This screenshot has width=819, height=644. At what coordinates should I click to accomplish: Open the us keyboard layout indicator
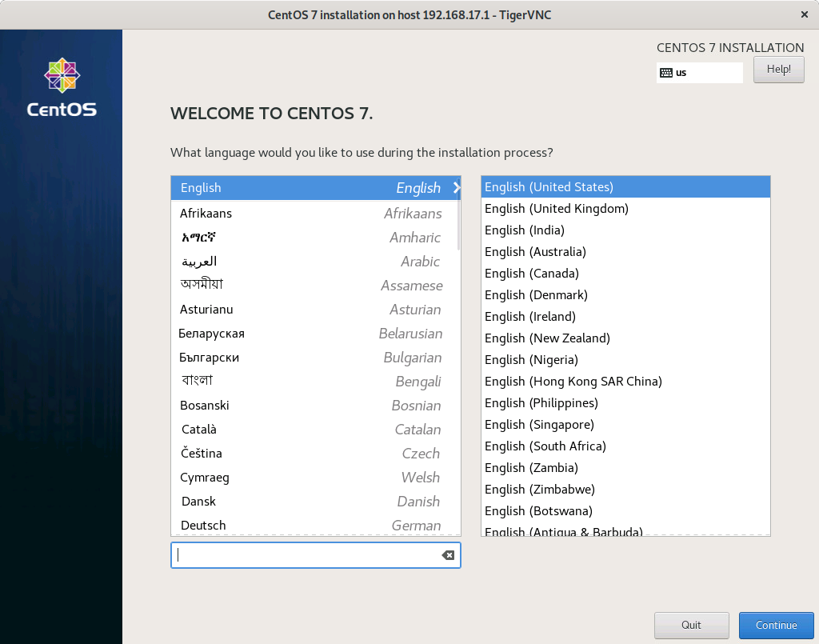point(699,73)
